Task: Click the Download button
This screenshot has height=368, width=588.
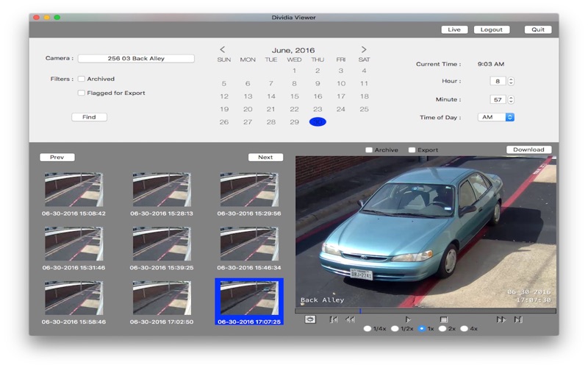Action: 528,149
